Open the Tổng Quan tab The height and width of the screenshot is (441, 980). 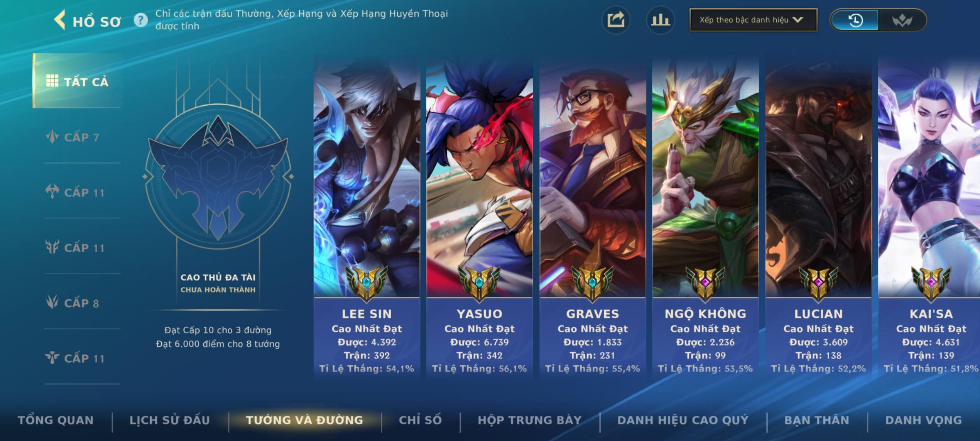pos(56,420)
